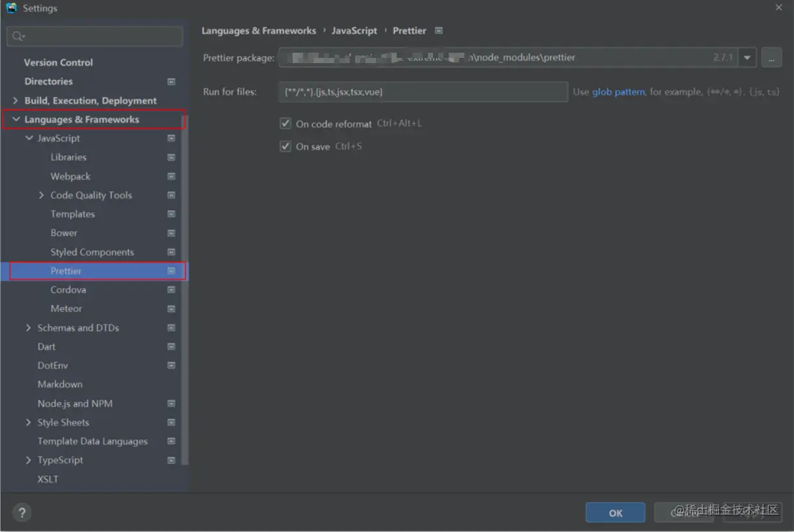Image resolution: width=794 pixels, height=532 pixels.
Task: Select Directories in settings tree
Action: (x=49, y=81)
